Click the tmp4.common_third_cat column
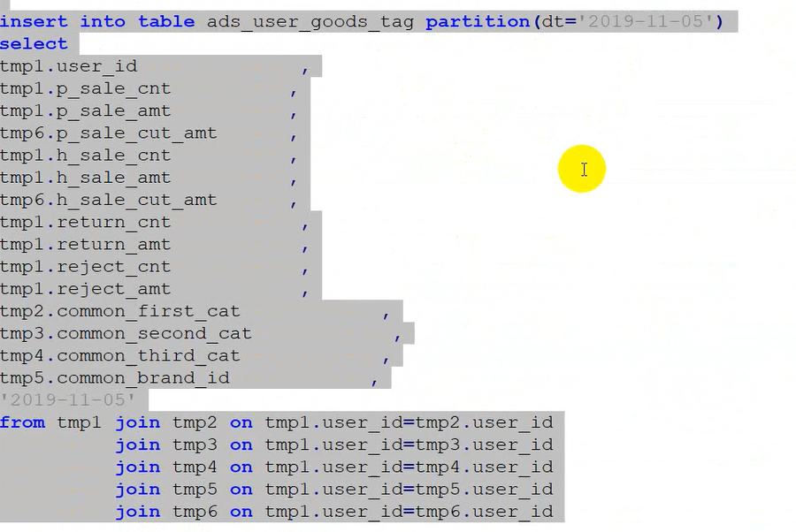 (x=119, y=356)
